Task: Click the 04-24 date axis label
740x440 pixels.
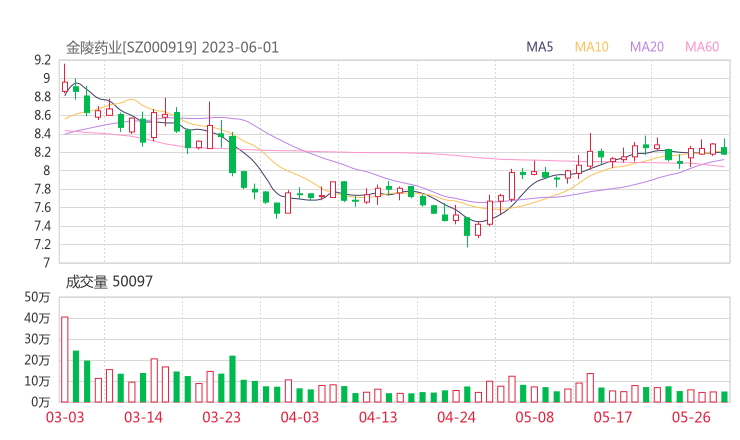Action: pyautogui.click(x=456, y=417)
